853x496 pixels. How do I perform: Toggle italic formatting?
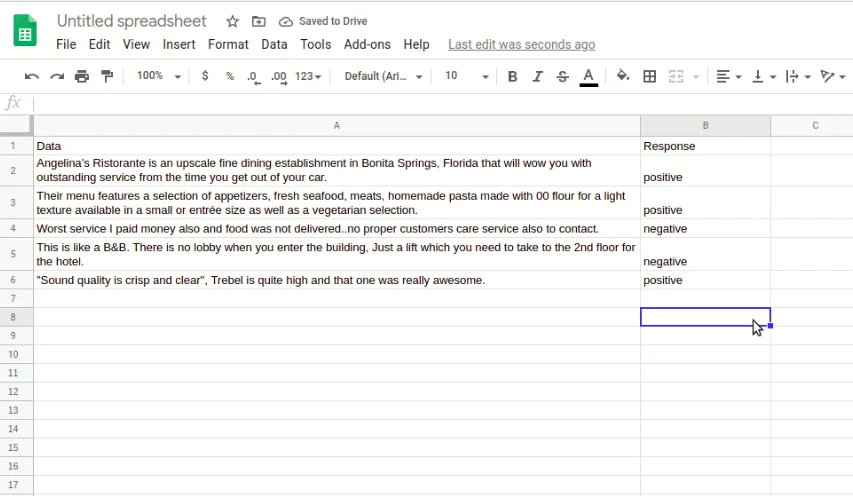coord(537,77)
